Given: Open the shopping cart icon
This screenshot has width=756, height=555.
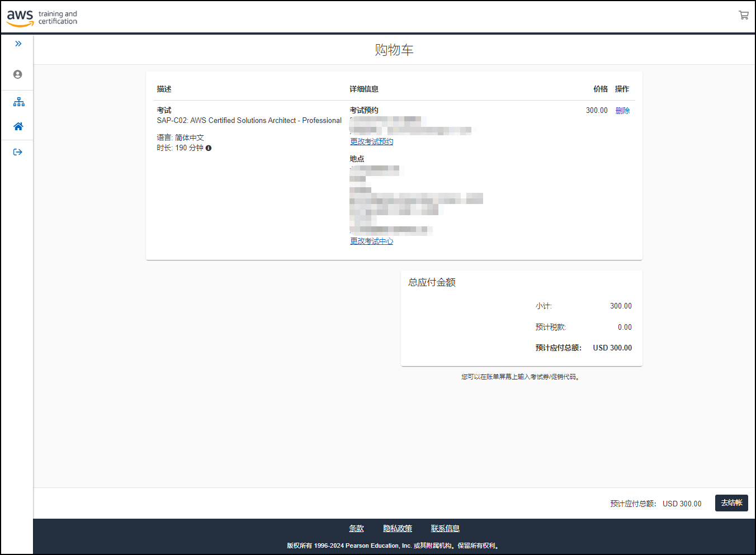Looking at the screenshot, I should [743, 15].
